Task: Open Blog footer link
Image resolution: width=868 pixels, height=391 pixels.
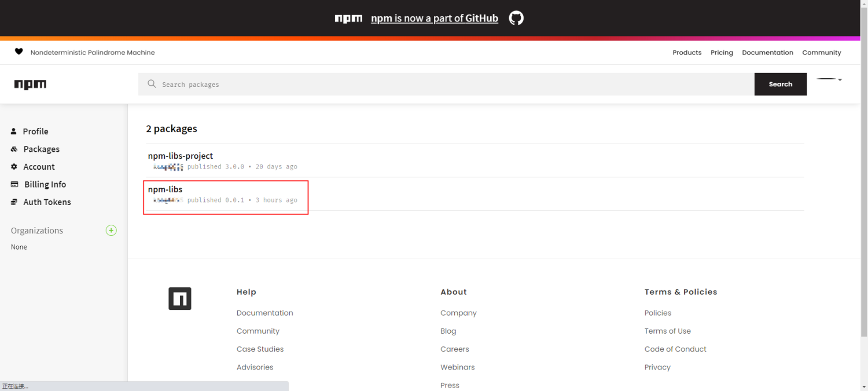Action: pos(448,331)
